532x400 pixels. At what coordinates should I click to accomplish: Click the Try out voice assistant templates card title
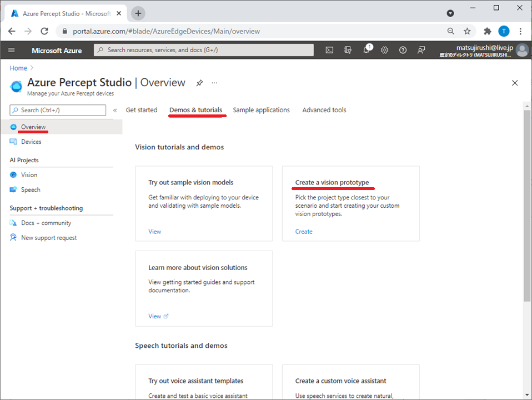pyautogui.click(x=196, y=381)
